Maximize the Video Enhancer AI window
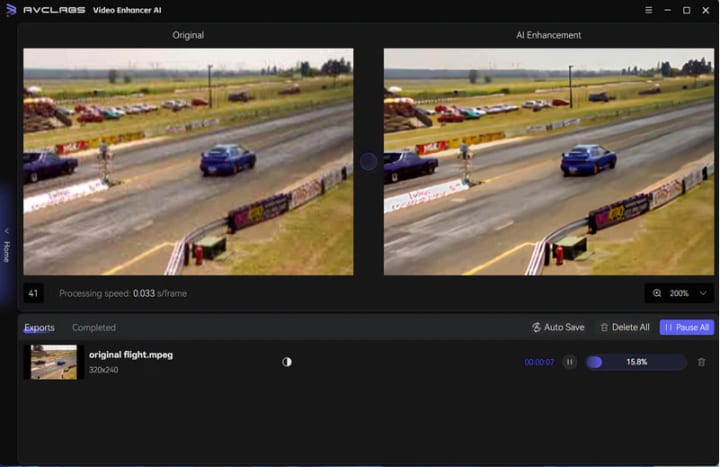Image resolution: width=720 pixels, height=467 pixels. point(686,10)
